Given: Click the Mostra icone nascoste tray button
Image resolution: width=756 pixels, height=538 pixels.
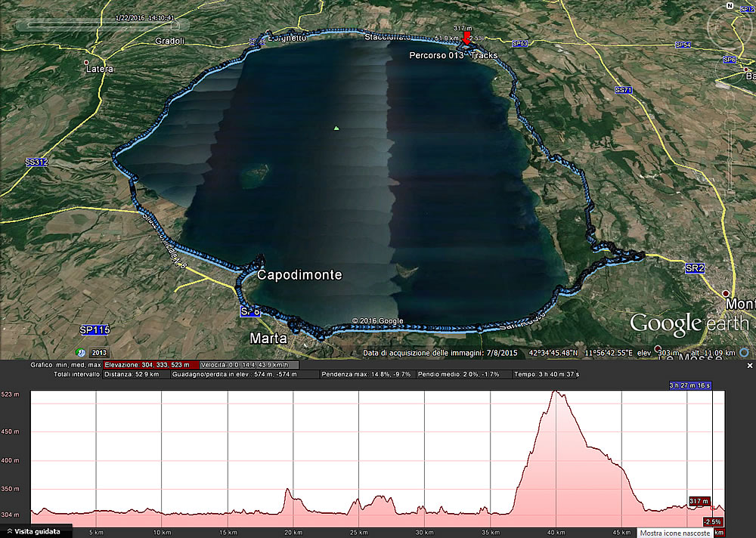Looking at the screenshot, I should [674, 533].
